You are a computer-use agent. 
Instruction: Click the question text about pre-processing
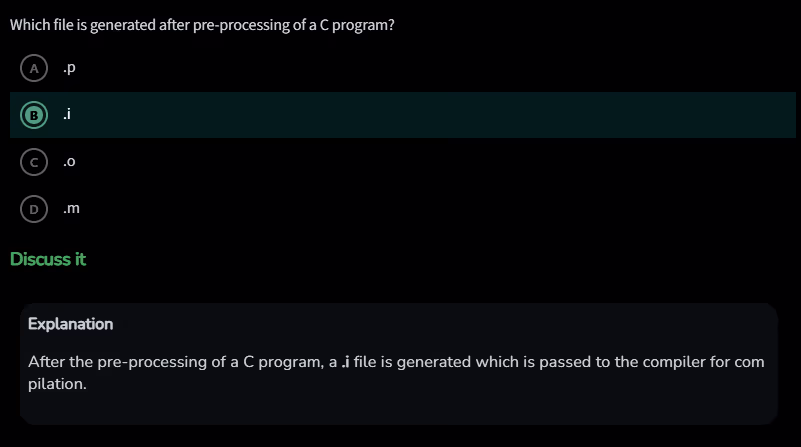click(x=201, y=24)
